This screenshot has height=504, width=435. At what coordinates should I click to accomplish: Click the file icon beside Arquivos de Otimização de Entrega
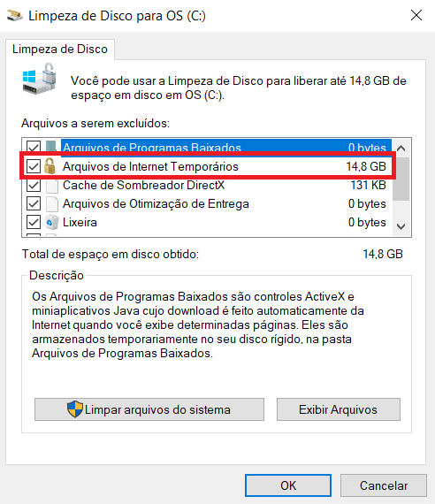tap(52, 203)
